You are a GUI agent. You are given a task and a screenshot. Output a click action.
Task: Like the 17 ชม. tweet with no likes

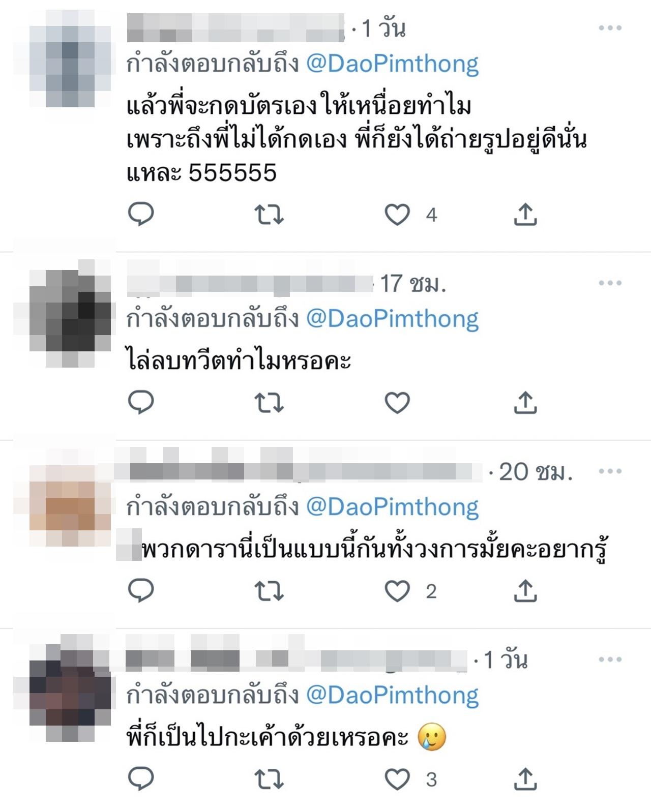pos(397,403)
